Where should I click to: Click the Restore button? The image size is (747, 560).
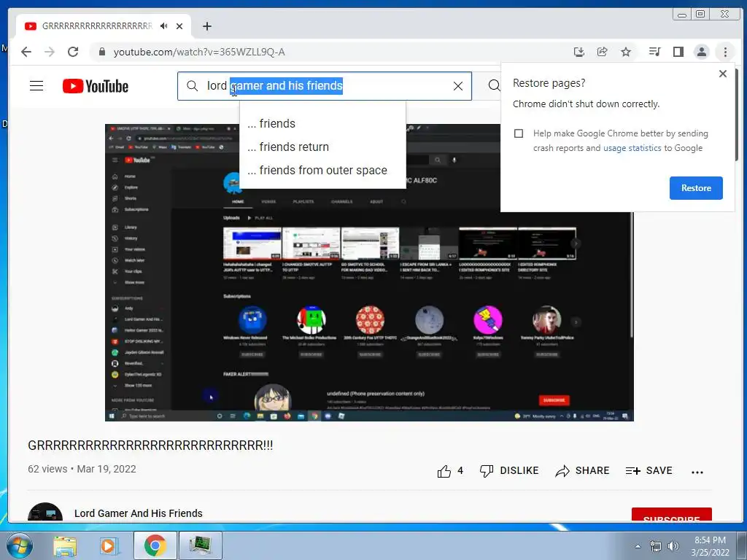(x=695, y=188)
